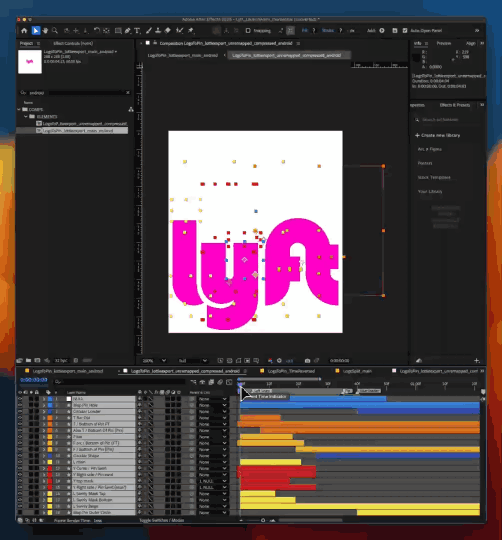This screenshot has width=502, height=540.
Task: Toggle eye for L Swirly Mask Bottom layer
Action: point(20,500)
